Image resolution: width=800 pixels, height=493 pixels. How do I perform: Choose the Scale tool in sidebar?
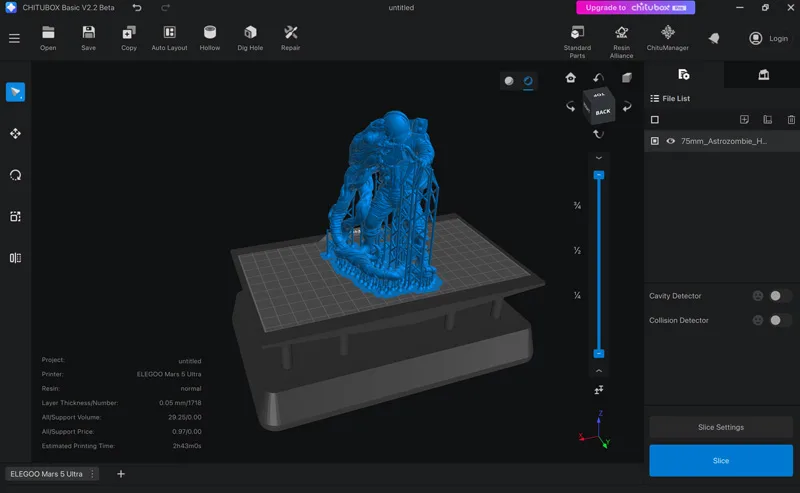click(x=15, y=216)
